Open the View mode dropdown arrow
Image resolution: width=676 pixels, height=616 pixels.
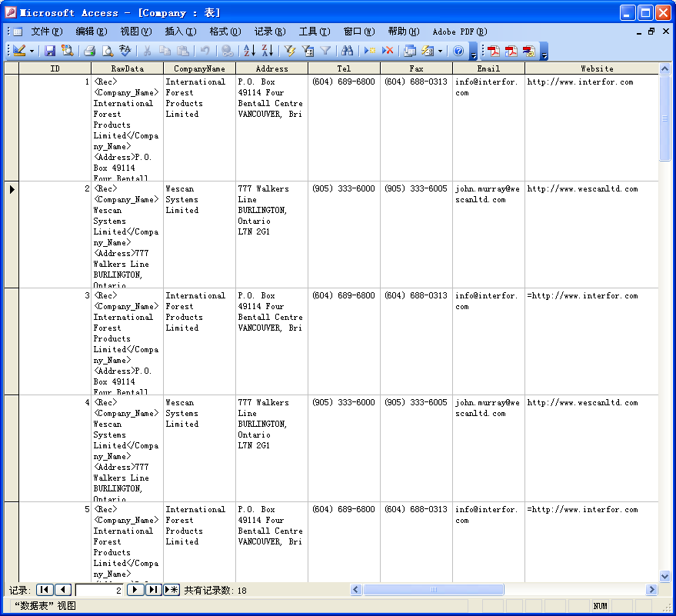point(32,51)
